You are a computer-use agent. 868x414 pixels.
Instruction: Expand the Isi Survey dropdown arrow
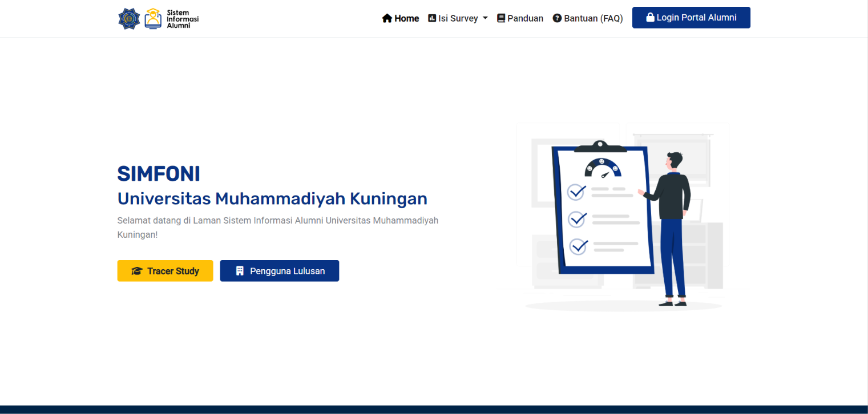tap(485, 18)
